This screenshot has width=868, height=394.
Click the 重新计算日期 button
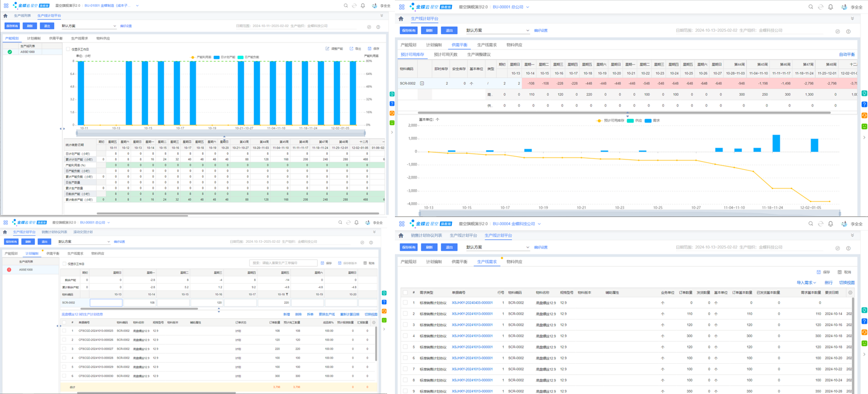[x=350, y=315]
